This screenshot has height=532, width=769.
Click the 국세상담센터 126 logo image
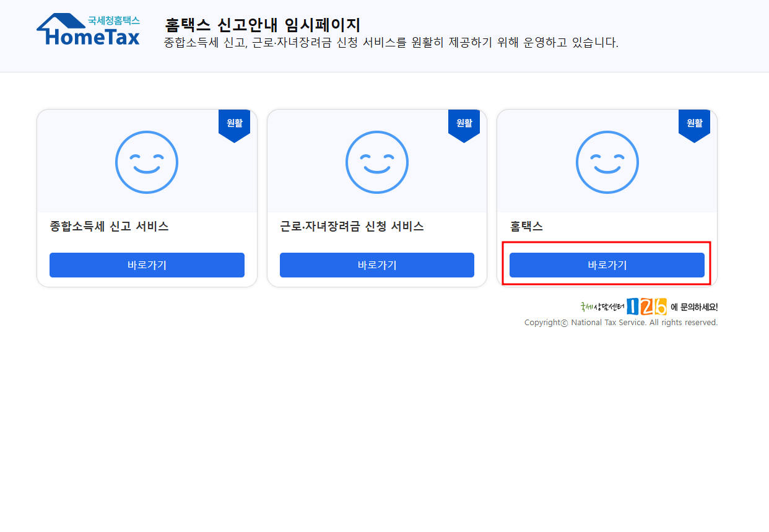tap(623, 307)
